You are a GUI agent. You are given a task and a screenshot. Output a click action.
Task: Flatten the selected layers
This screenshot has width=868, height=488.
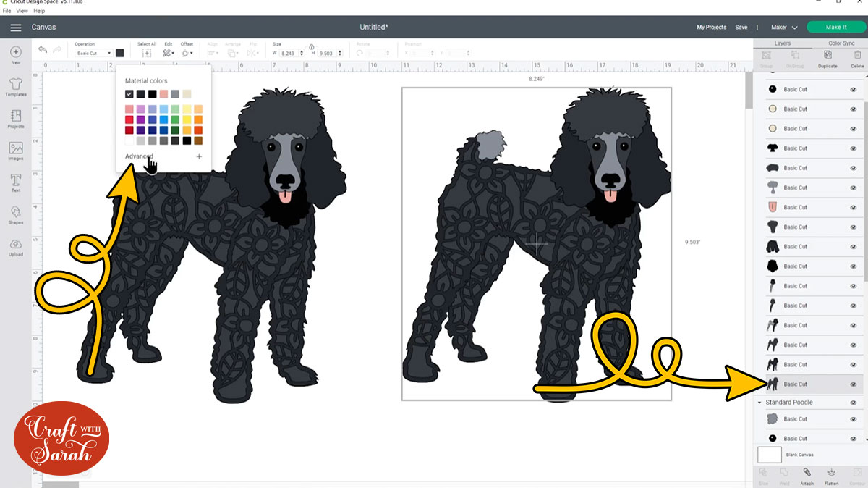tap(831, 476)
